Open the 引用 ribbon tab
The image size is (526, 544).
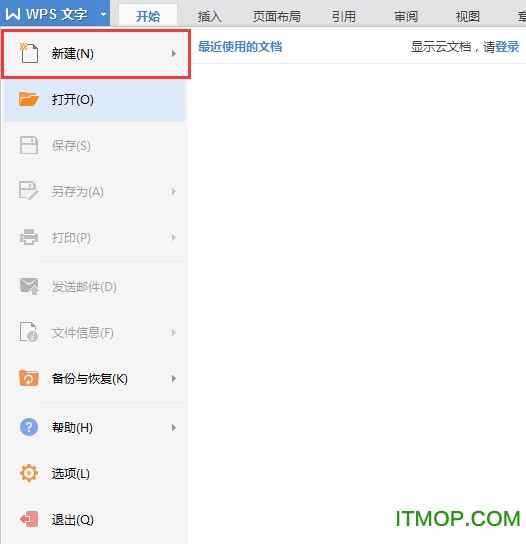(x=343, y=16)
